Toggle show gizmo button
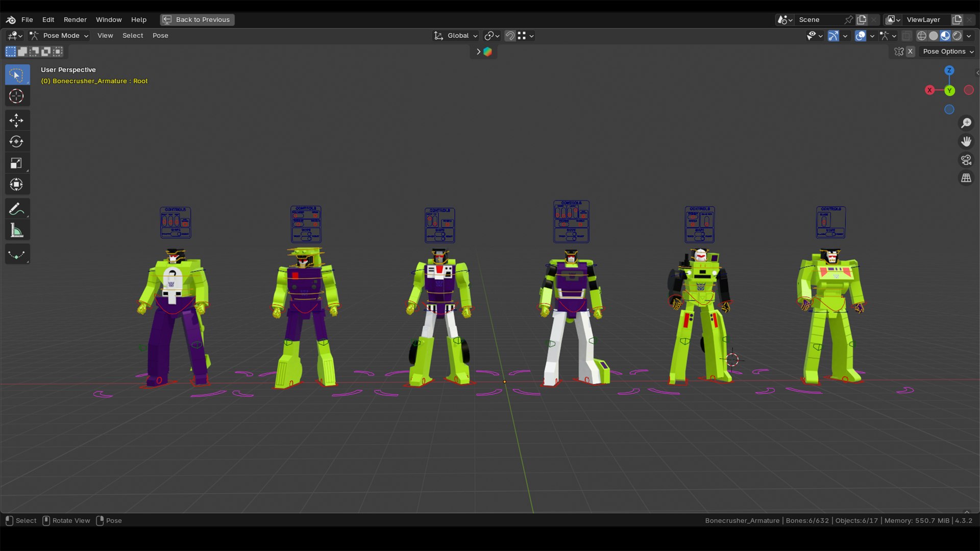Screen dimensions: 980x551 [833, 36]
